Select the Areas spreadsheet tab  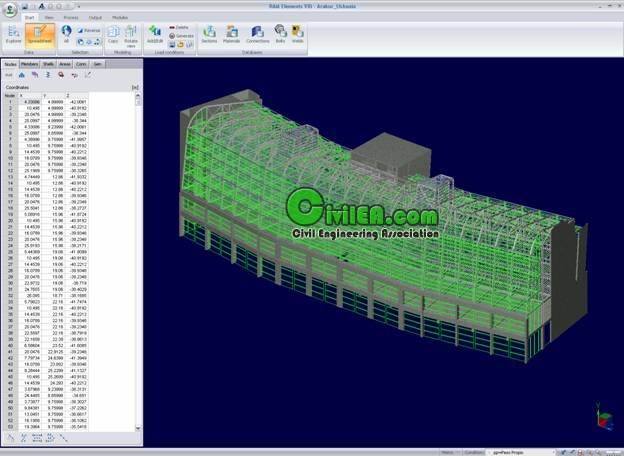[65, 64]
